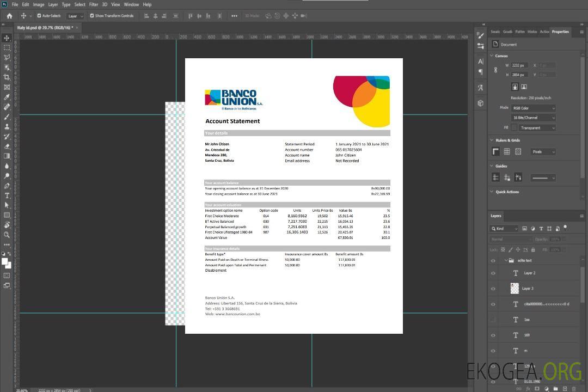
Task: Select the Pen tool
Action: tap(7, 186)
